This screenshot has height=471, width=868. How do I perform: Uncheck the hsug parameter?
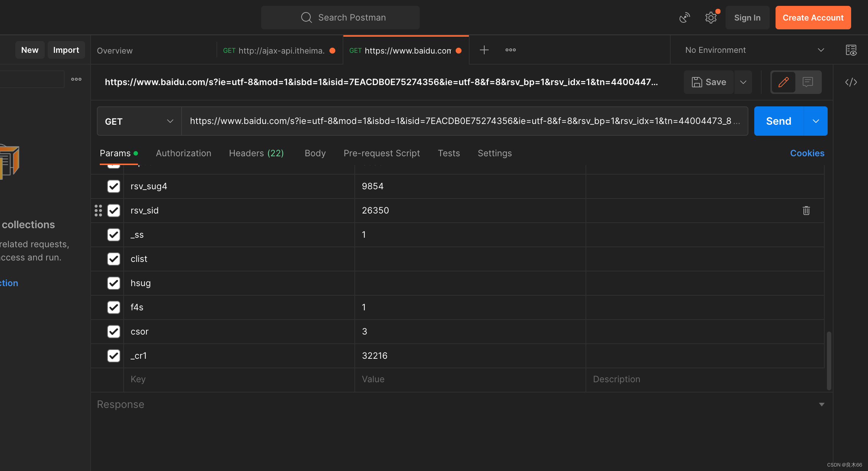(x=114, y=283)
